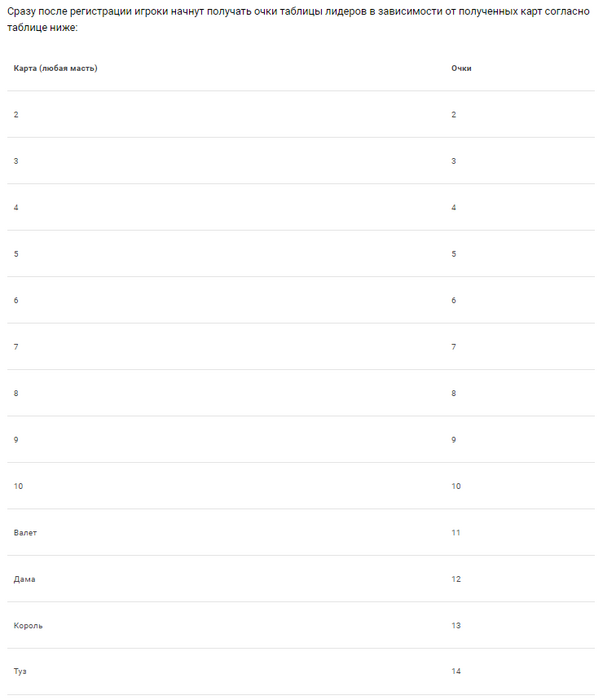Select card '7' in the Карта column

(16, 347)
